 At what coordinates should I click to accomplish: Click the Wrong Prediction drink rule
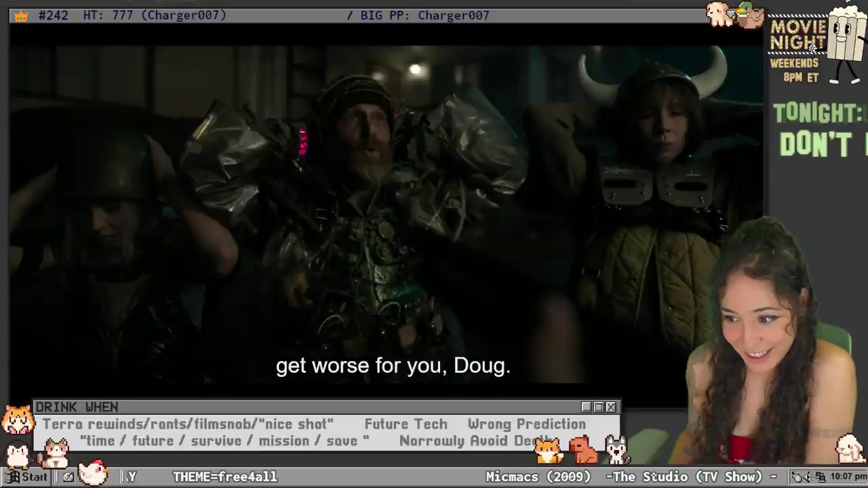(527, 424)
